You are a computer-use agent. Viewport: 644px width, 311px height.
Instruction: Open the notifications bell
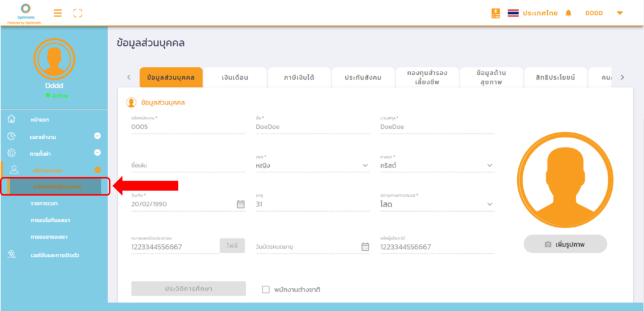569,13
